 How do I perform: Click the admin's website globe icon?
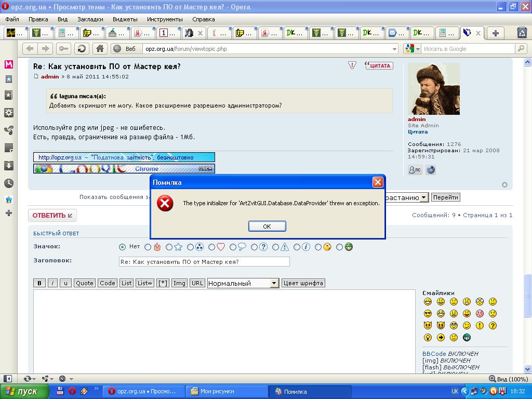(x=431, y=170)
